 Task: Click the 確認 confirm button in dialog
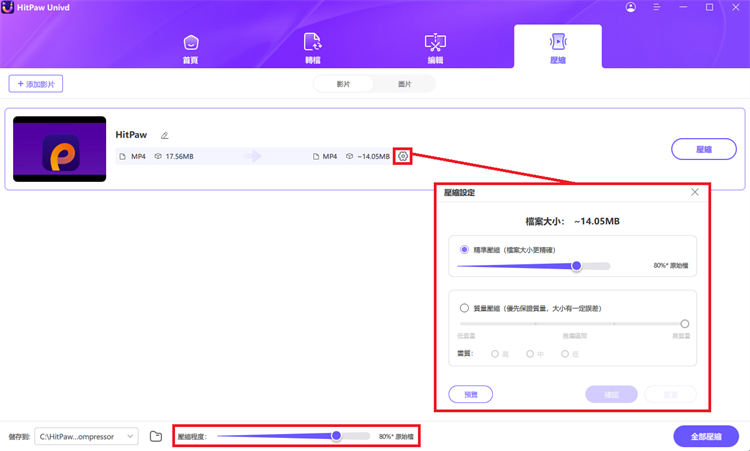point(611,394)
